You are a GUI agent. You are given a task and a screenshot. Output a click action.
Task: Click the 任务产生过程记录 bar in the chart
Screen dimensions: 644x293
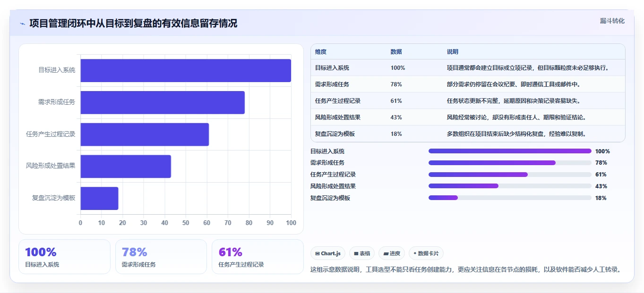pos(145,134)
